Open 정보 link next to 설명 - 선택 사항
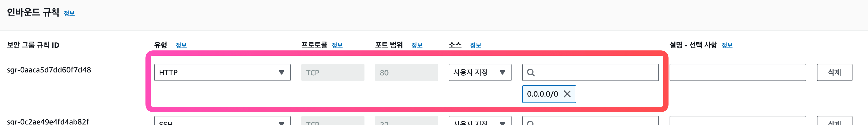This screenshot has height=125, width=868. click(x=727, y=45)
